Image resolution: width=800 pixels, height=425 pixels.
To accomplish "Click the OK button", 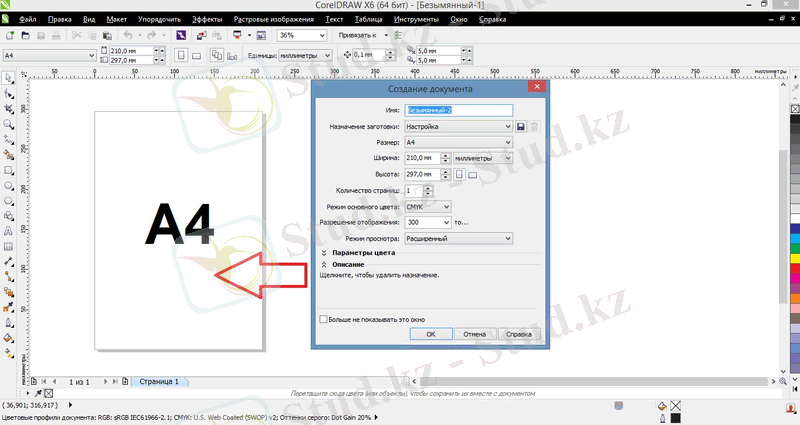I will pyautogui.click(x=430, y=334).
